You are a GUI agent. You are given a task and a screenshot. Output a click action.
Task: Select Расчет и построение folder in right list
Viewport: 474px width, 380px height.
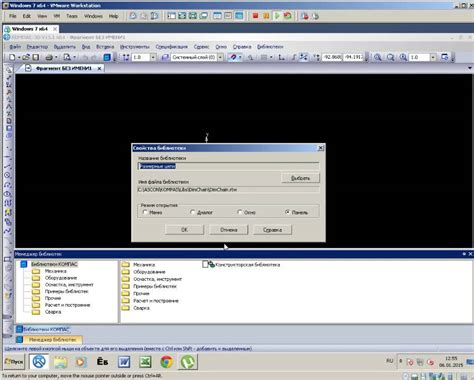pos(156,301)
